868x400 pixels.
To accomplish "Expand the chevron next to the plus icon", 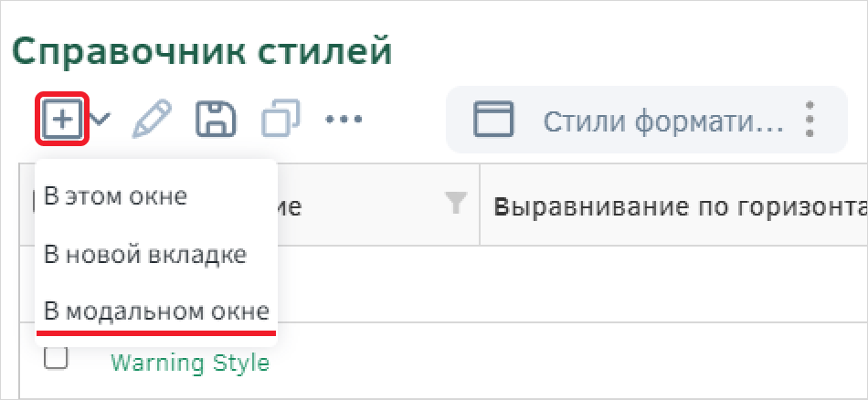I will coord(101,119).
